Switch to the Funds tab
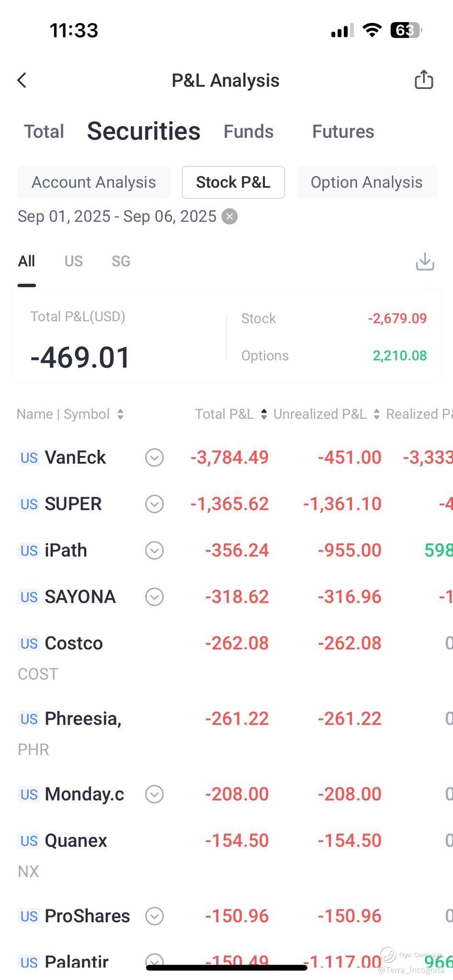 point(249,132)
